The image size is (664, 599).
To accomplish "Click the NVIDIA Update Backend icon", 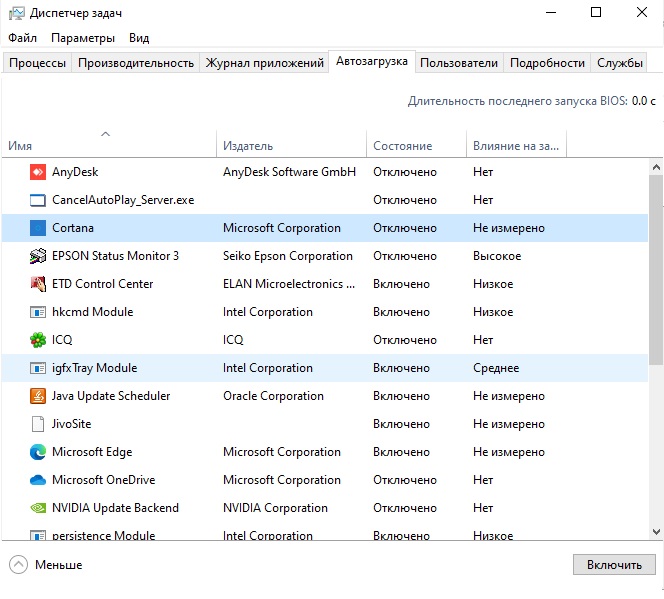I will point(38,508).
